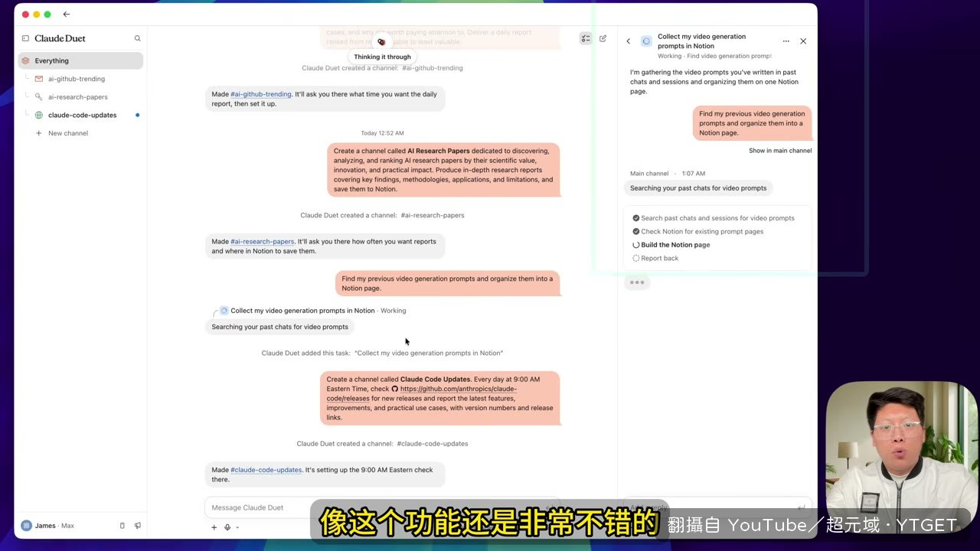Start a new message with the compose icon
This screenshot has width=980, height=551.
[x=603, y=38]
